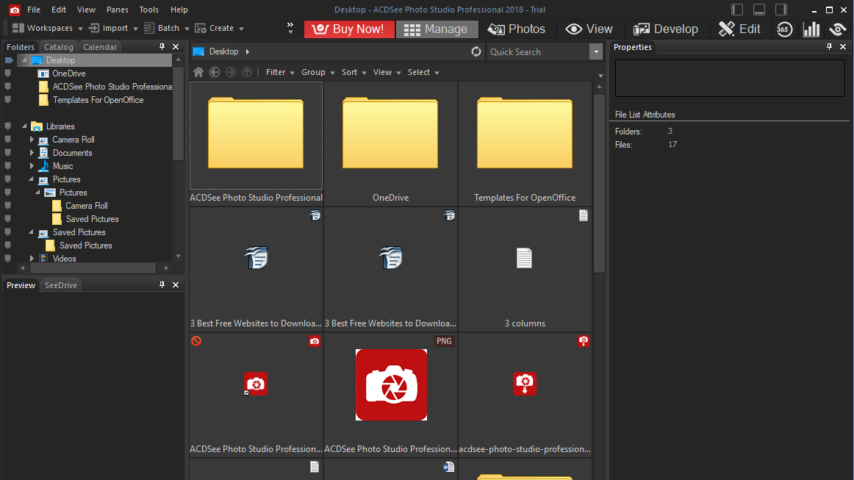
Task: Expand the Documents library node
Action: click(x=32, y=153)
